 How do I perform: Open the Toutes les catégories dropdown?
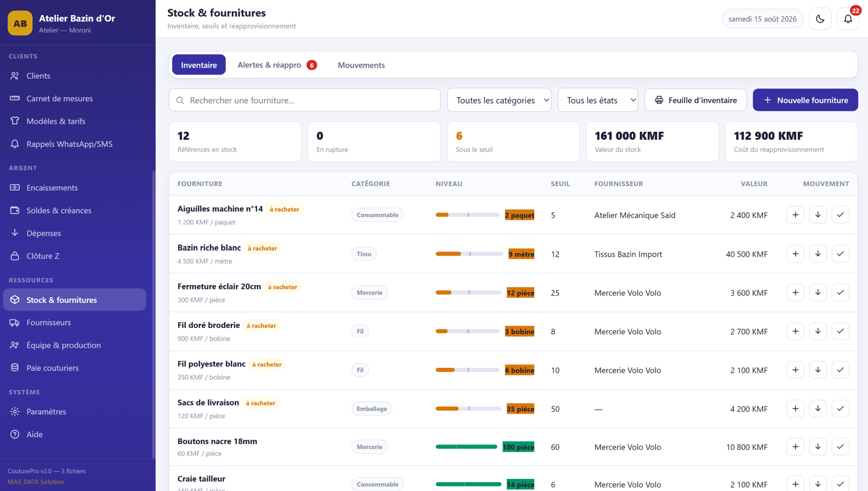499,100
